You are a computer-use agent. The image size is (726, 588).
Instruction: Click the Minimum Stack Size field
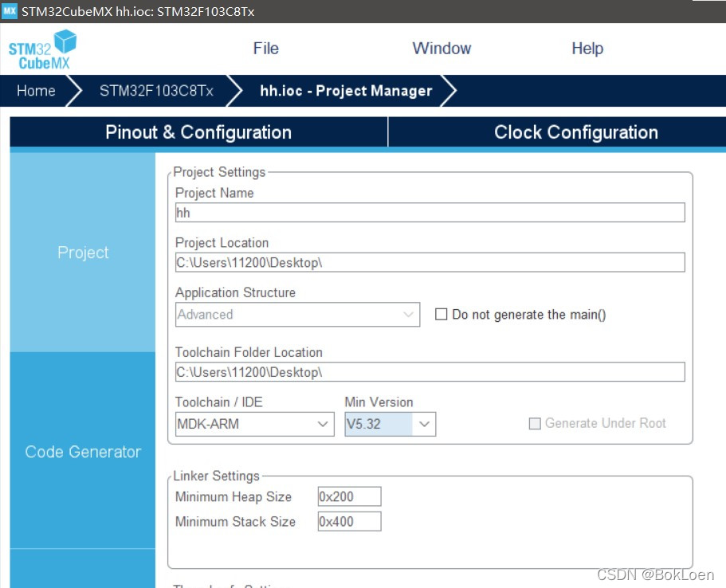coord(349,521)
